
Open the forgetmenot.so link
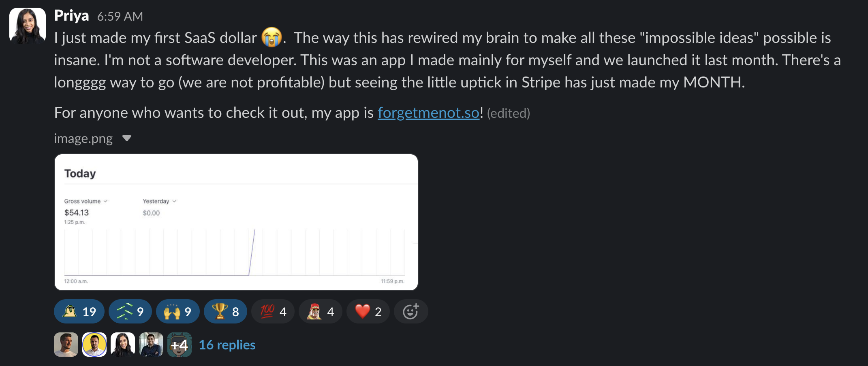(x=429, y=113)
